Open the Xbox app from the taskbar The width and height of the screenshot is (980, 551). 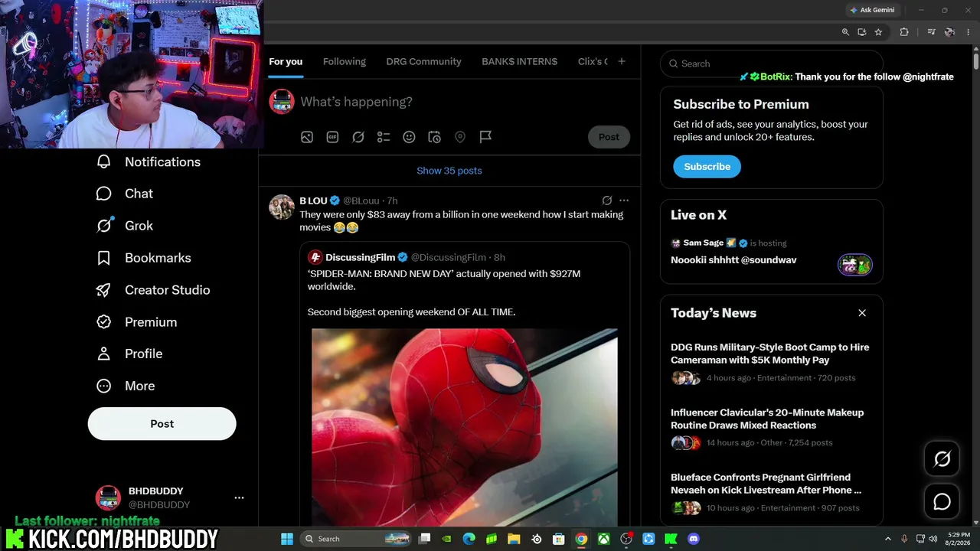[604, 539]
